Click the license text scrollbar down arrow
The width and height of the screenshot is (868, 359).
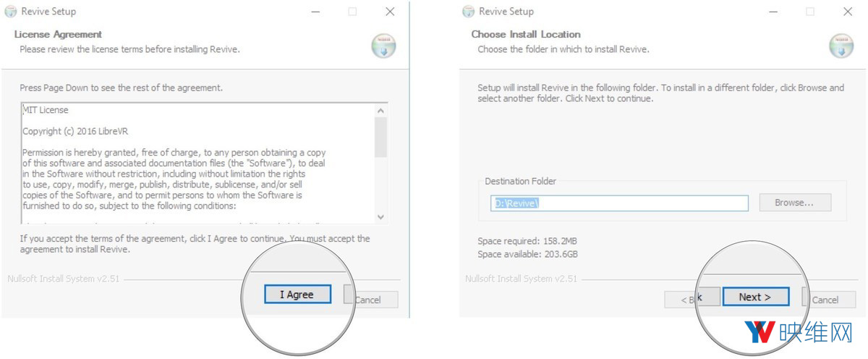tap(381, 217)
